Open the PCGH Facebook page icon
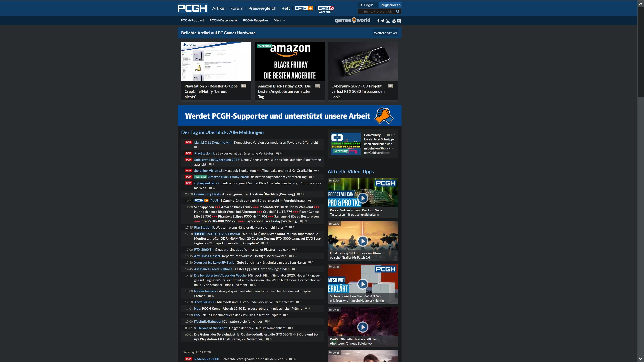644x362 pixels. (378, 21)
